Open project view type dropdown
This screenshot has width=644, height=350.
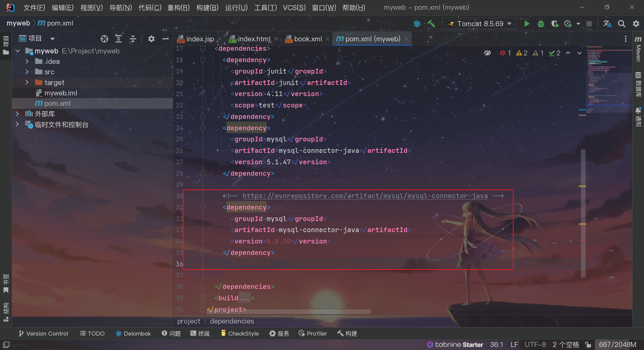click(x=52, y=39)
